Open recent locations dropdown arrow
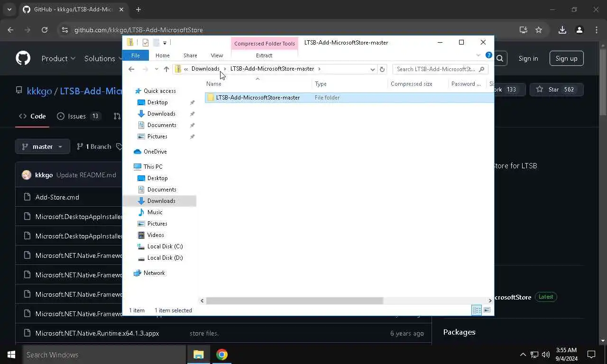 (x=156, y=69)
